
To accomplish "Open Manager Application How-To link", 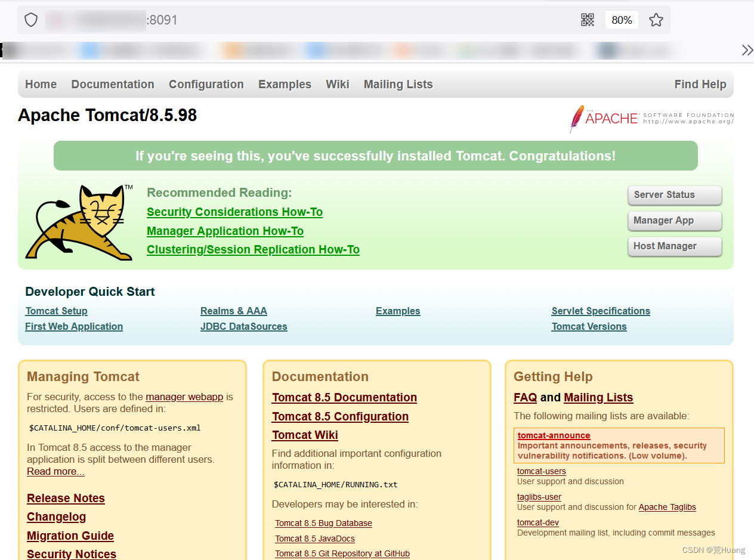I will [x=225, y=231].
